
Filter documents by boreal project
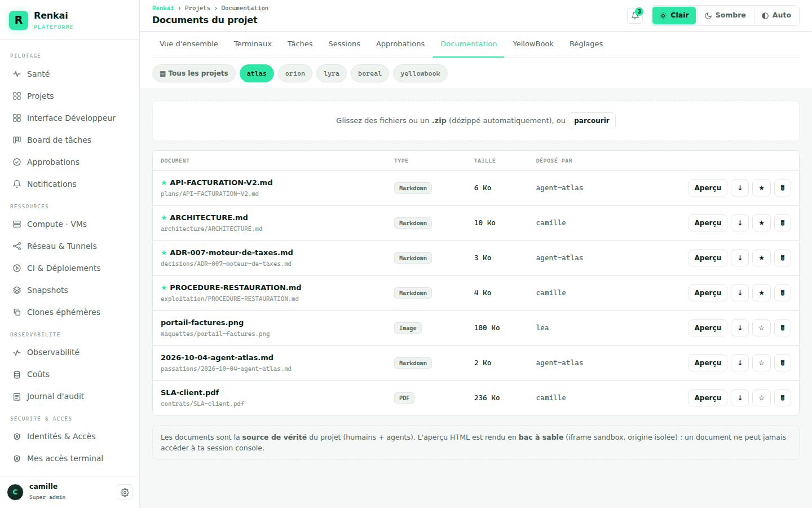pos(370,73)
